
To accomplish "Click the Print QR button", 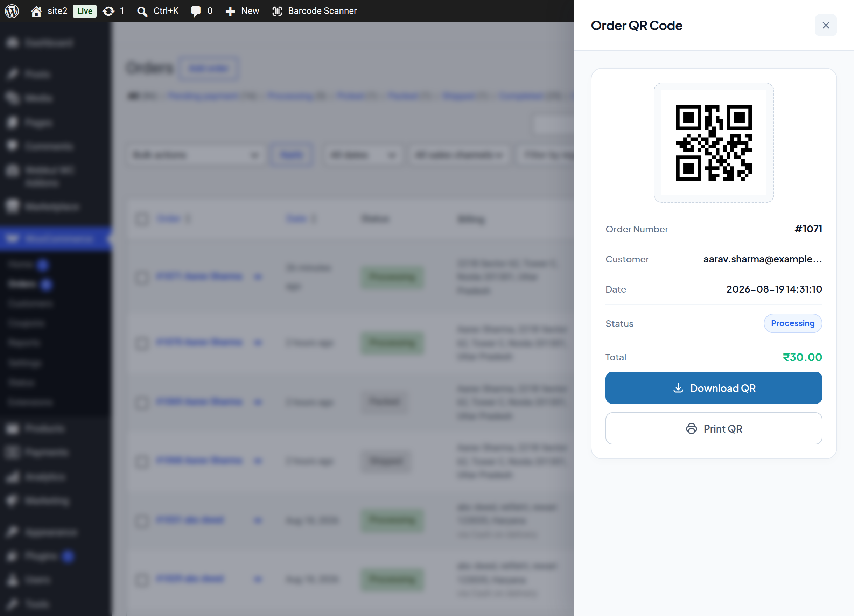I will pyautogui.click(x=714, y=428).
